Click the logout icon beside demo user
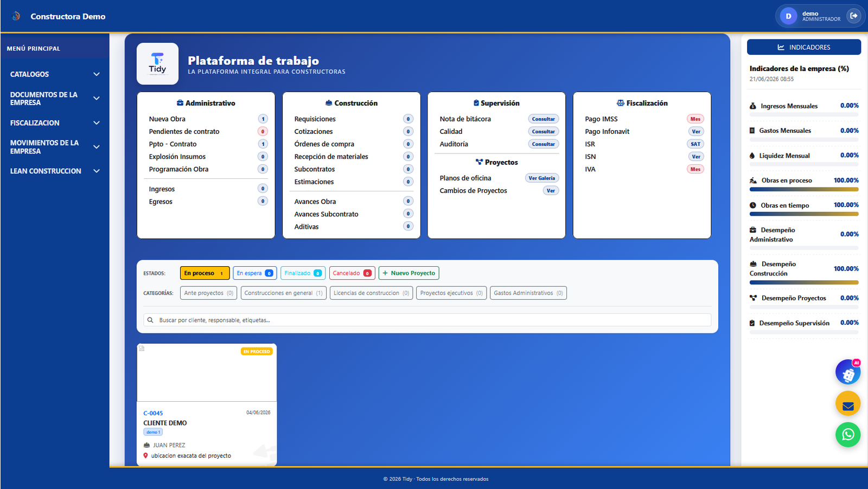 click(853, 16)
